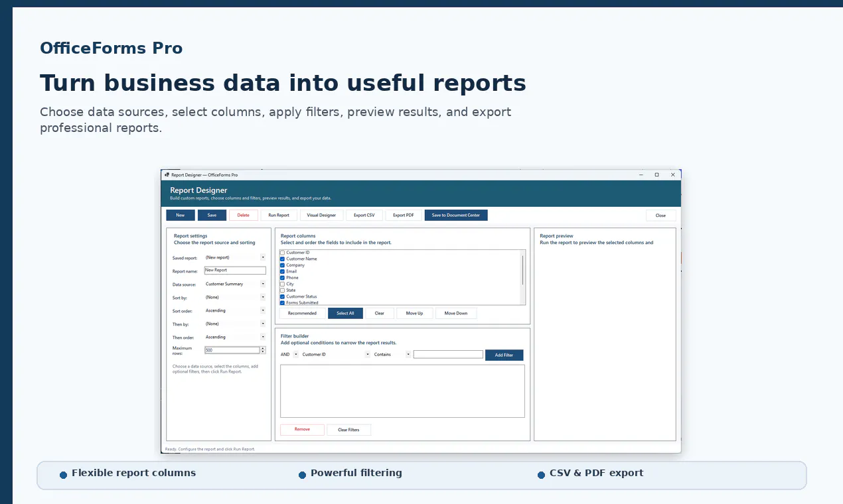
Task: Click the Move Down button
Action: pos(456,313)
